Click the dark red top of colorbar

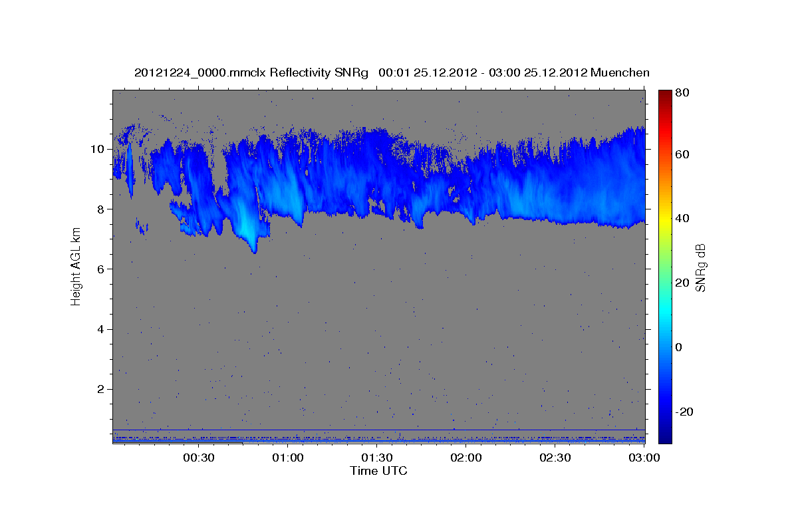[x=665, y=96]
